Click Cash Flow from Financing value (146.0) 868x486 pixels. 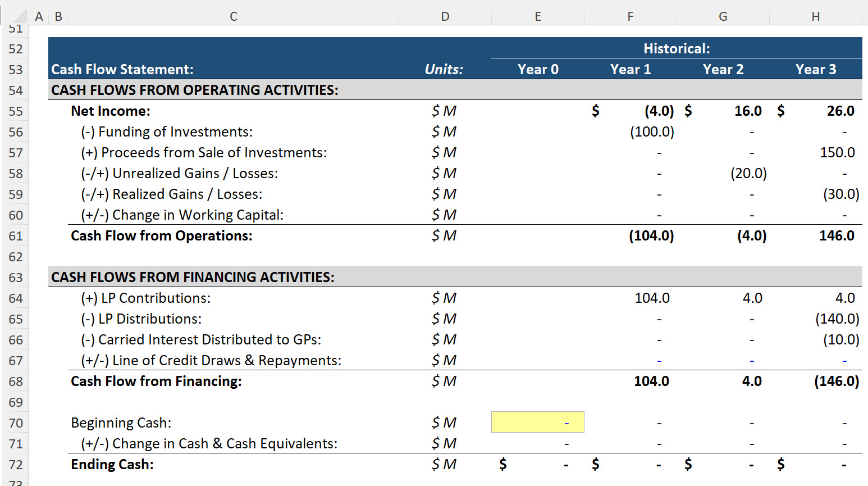(837, 381)
